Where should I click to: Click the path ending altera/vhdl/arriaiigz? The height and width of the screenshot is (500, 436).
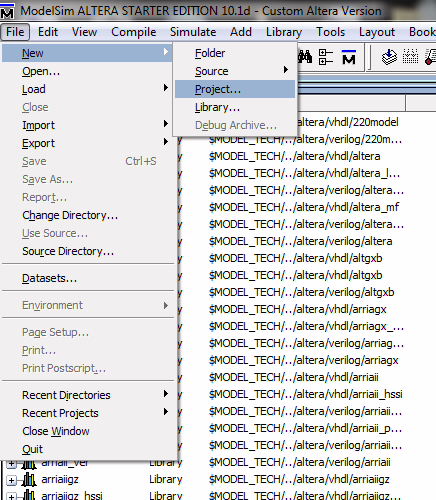(299, 479)
